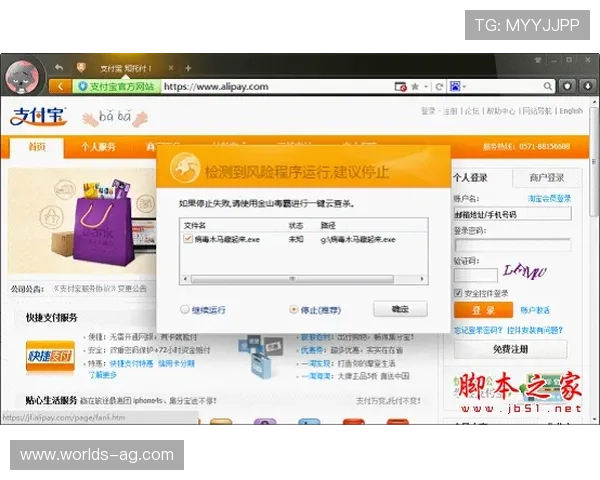Click the left arrow of dialog scrollbar
Viewport: 600px width, 480px height.
coord(185,279)
